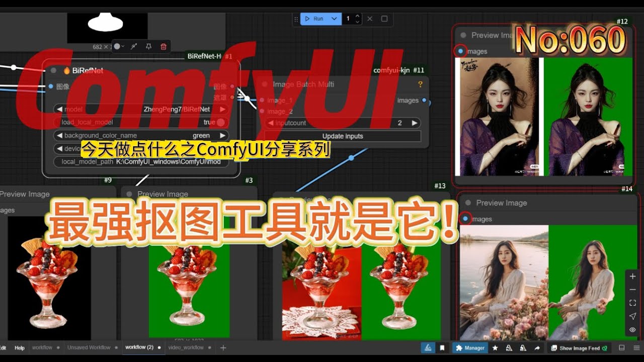Decrease the batch count with the down stepper arrow

pyautogui.click(x=358, y=22)
